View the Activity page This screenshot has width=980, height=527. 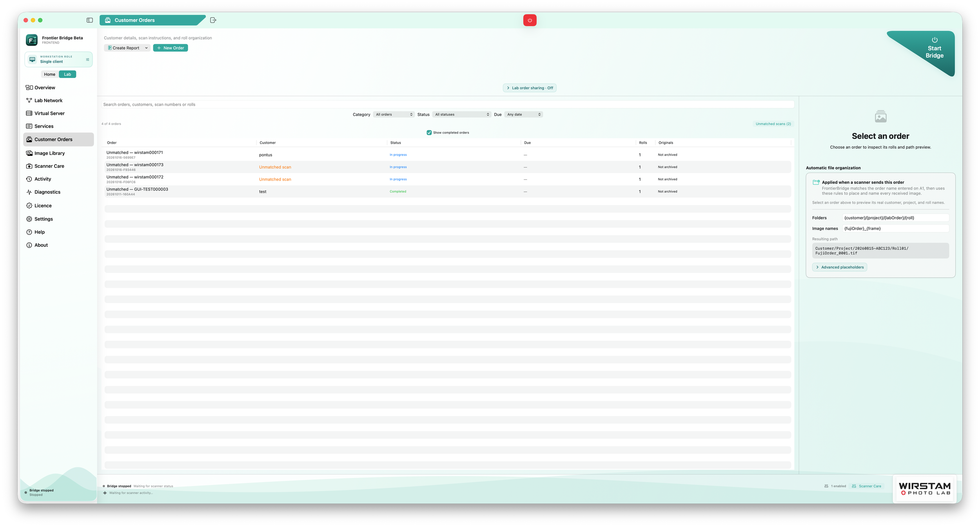pos(58,179)
